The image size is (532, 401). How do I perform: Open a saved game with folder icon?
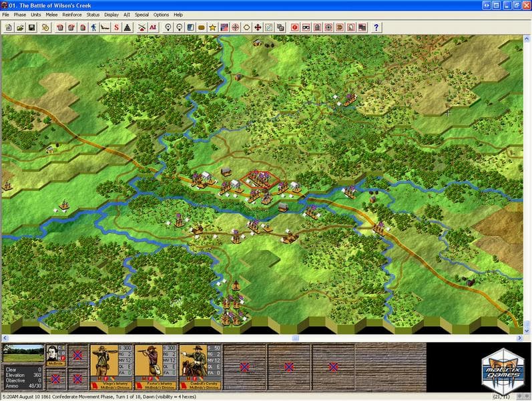[x=20, y=27]
